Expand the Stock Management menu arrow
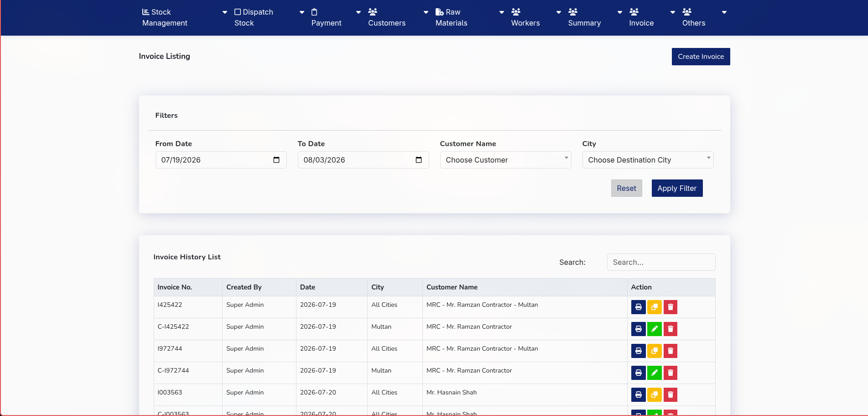This screenshot has height=416, width=868. tap(225, 12)
